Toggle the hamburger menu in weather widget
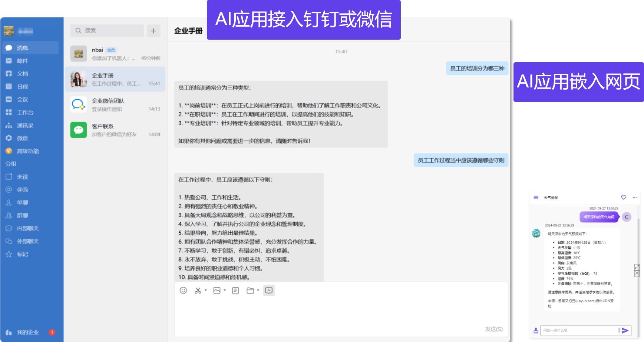 (x=535, y=197)
